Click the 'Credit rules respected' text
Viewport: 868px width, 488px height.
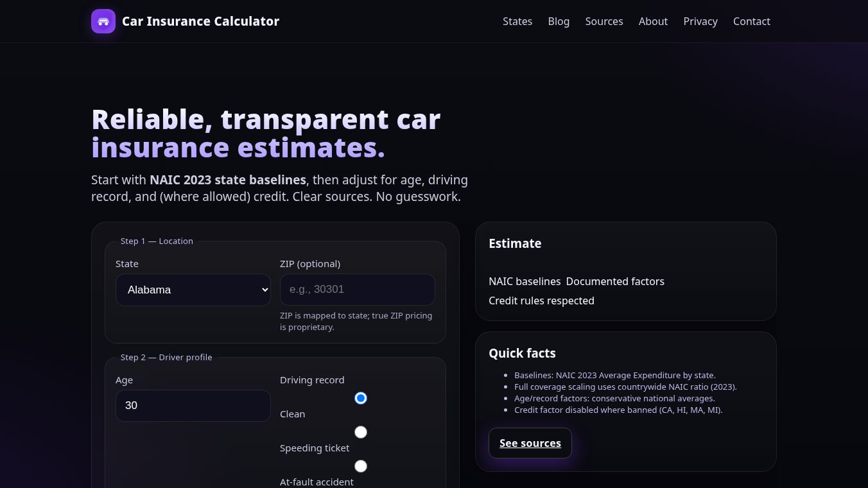pyautogui.click(x=541, y=301)
